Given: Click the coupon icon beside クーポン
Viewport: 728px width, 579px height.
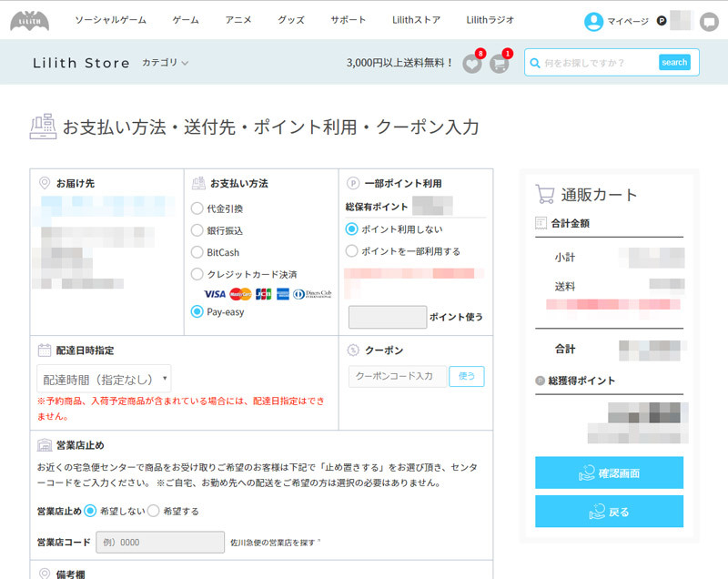Looking at the screenshot, I should click(353, 350).
